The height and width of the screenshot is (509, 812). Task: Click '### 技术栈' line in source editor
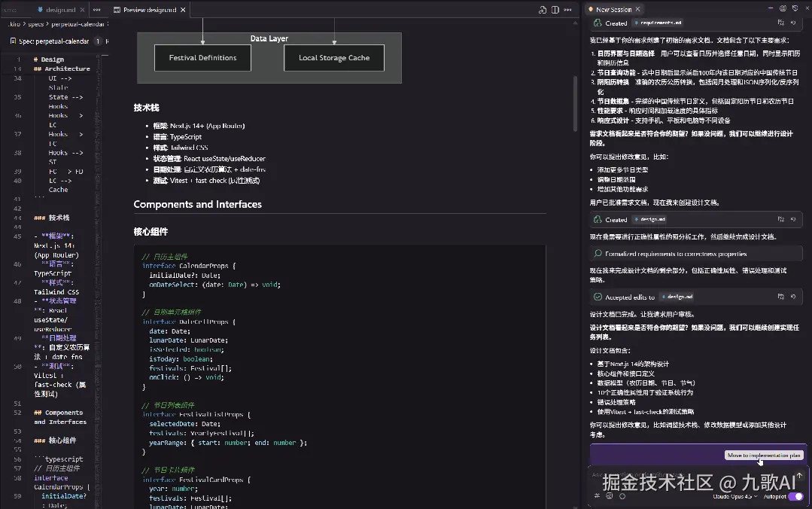click(x=51, y=218)
